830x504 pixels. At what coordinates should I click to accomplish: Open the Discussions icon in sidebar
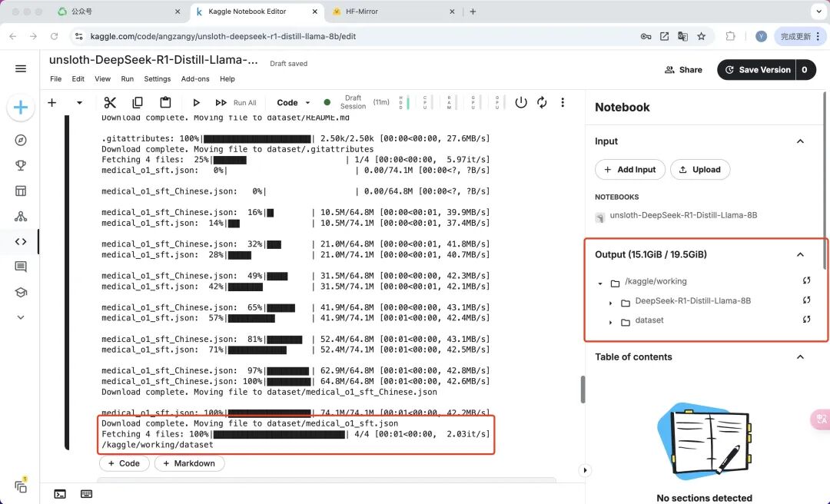(21, 267)
